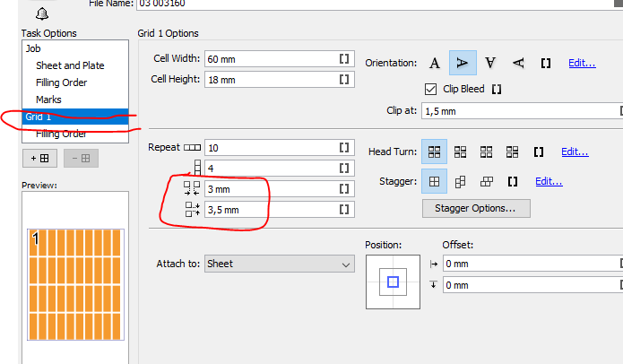
Task: Click horizontal Offset field showing 0 mm
Action: point(532,264)
